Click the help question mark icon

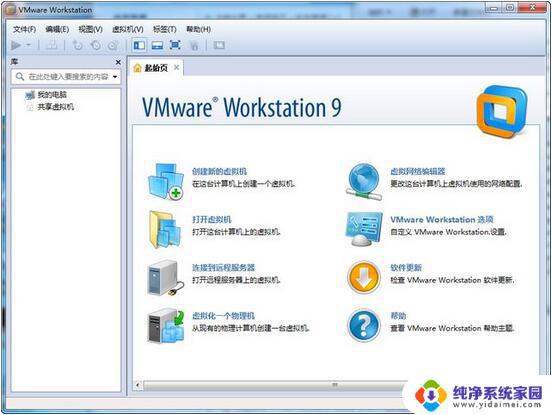(x=364, y=326)
